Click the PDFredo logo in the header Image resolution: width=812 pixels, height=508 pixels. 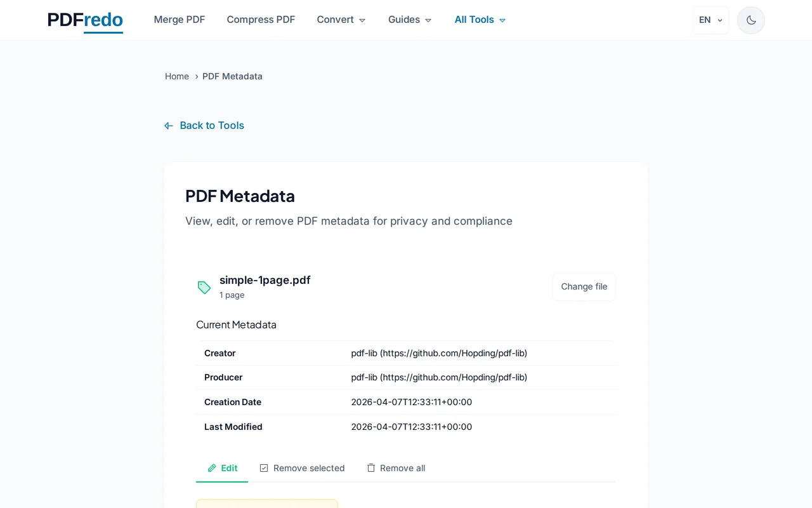click(84, 20)
